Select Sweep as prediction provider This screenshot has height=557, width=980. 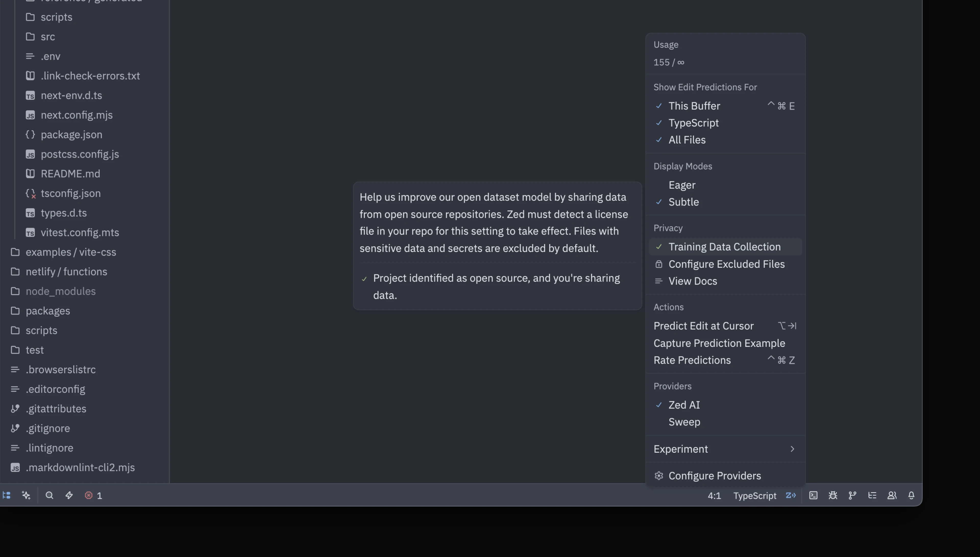click(684, 422)
